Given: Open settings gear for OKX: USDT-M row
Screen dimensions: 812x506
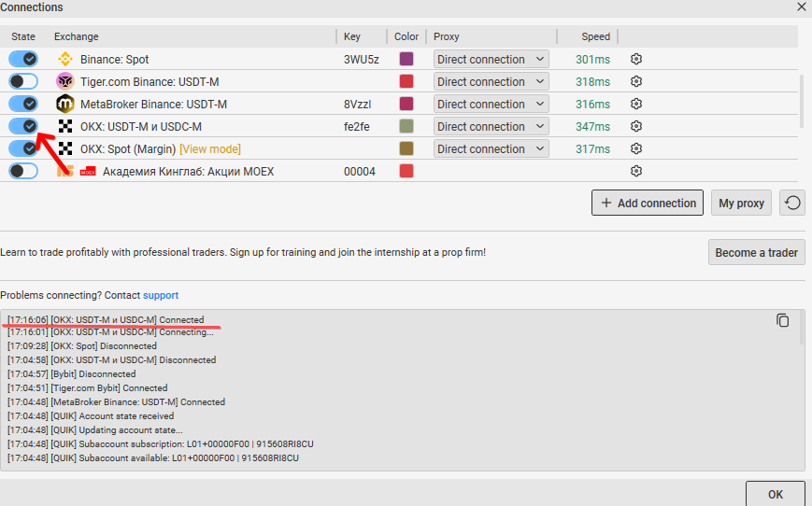Looking at the screenshot, I should point(636,126).
